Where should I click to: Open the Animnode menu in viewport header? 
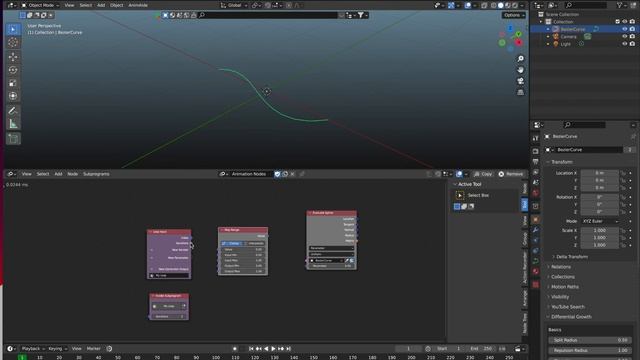point(138,5)
